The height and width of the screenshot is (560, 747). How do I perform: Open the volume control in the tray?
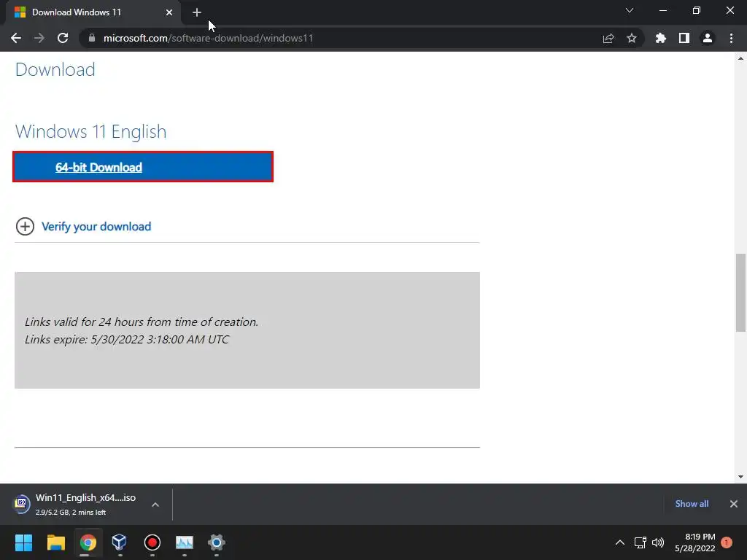click(658, 542)
